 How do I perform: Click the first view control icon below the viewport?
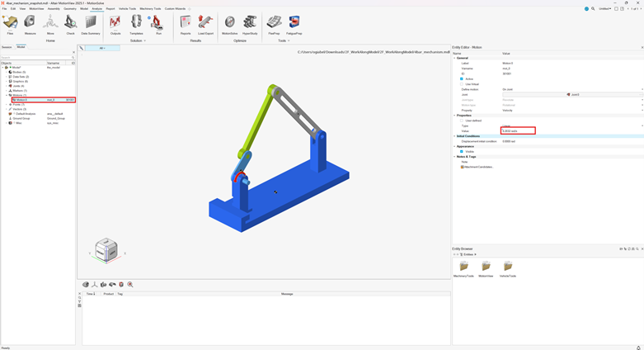coord(86,285)
